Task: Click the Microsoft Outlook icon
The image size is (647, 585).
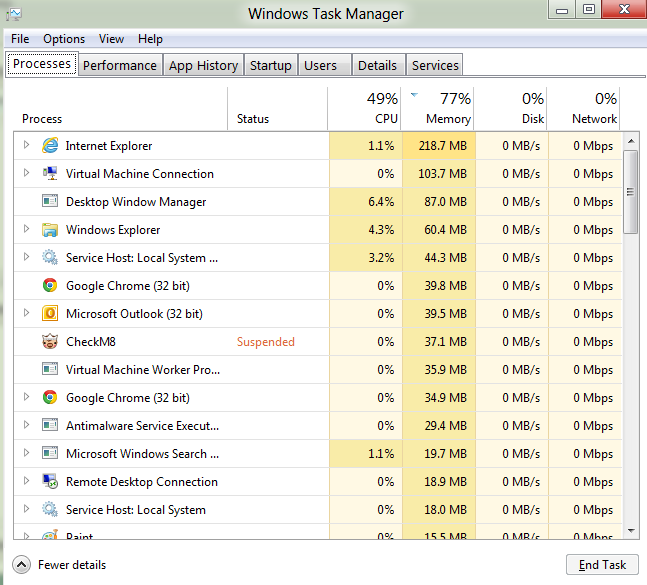Action: coord(50,314)
